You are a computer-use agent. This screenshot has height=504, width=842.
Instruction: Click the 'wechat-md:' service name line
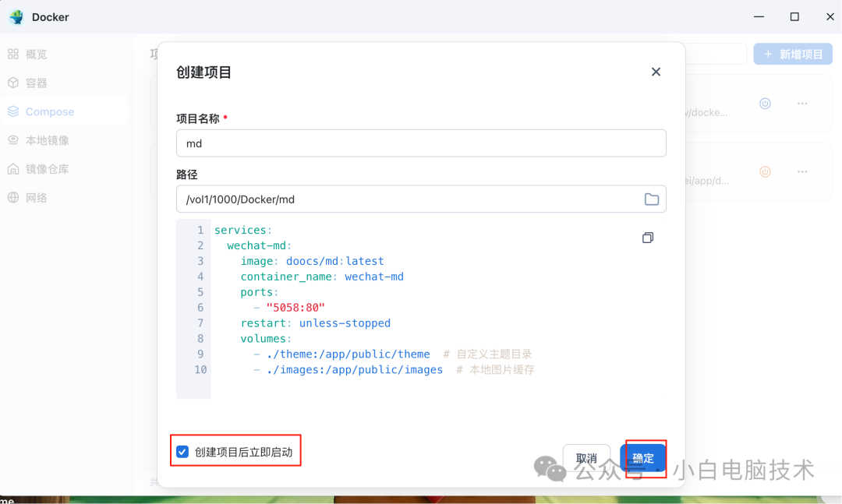pos(259,245)
